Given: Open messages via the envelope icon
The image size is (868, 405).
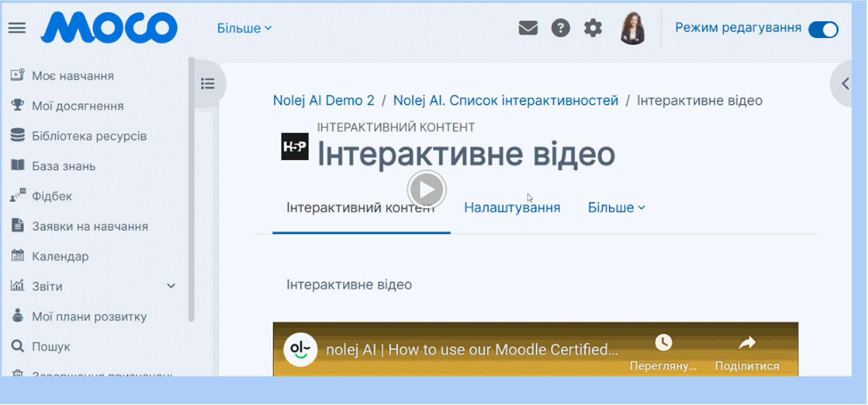Looking at the screenshot, I should 528,28.
